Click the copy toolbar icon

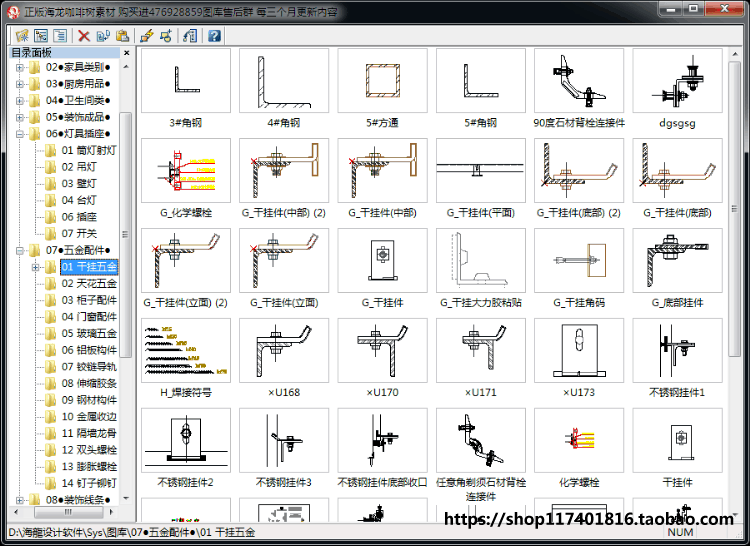103,35
